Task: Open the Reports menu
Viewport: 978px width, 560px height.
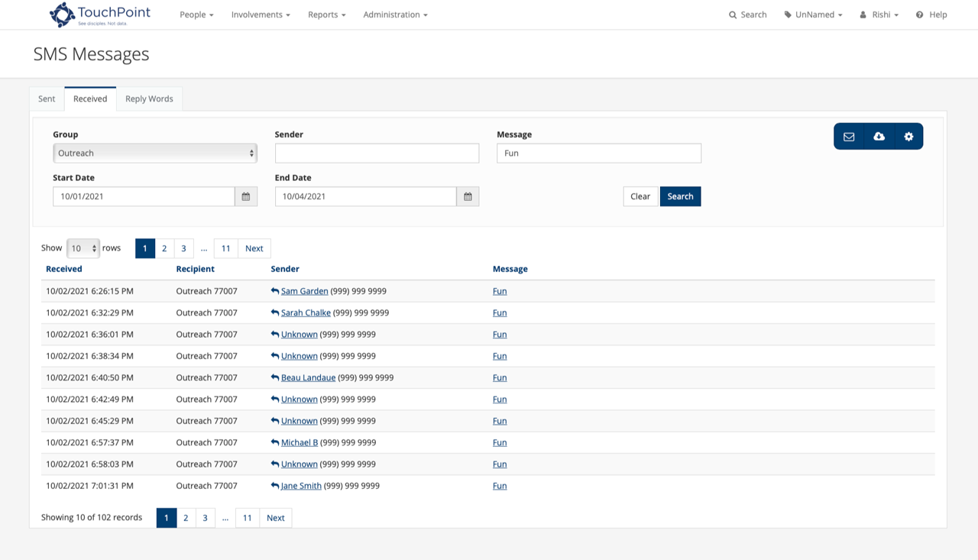Action: coord(327,15)
